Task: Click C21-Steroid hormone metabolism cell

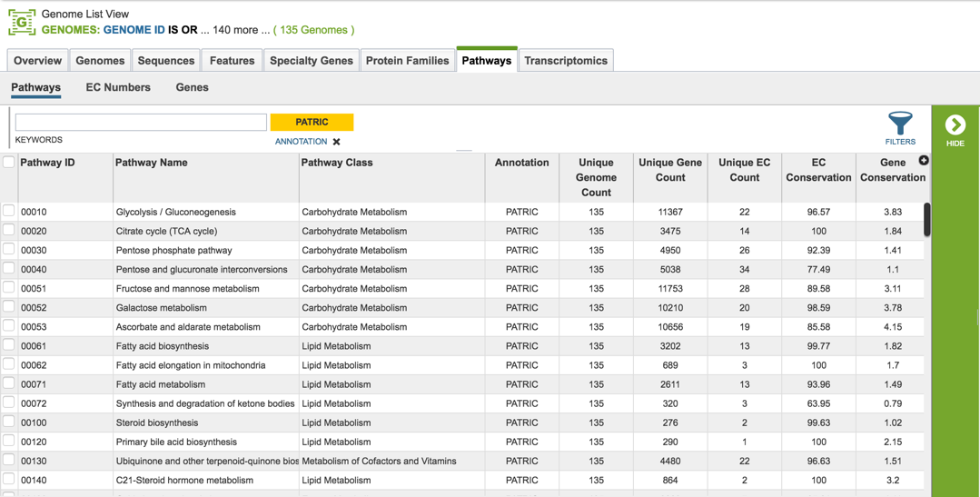Action: (184, 481)
